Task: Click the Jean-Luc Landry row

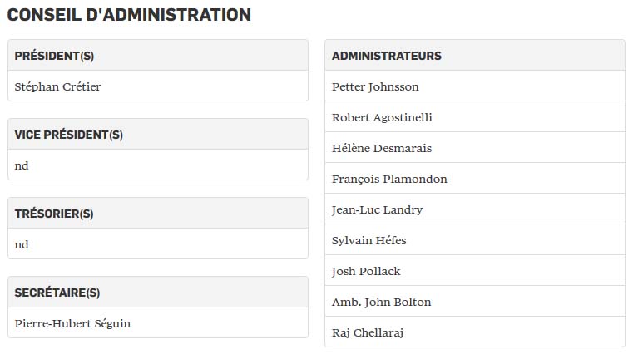Action: click(x=377, y=209)
